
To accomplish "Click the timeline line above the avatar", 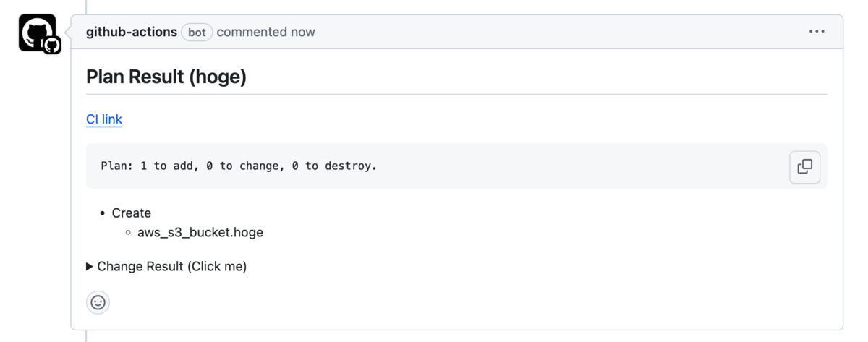I will [86, 6].
